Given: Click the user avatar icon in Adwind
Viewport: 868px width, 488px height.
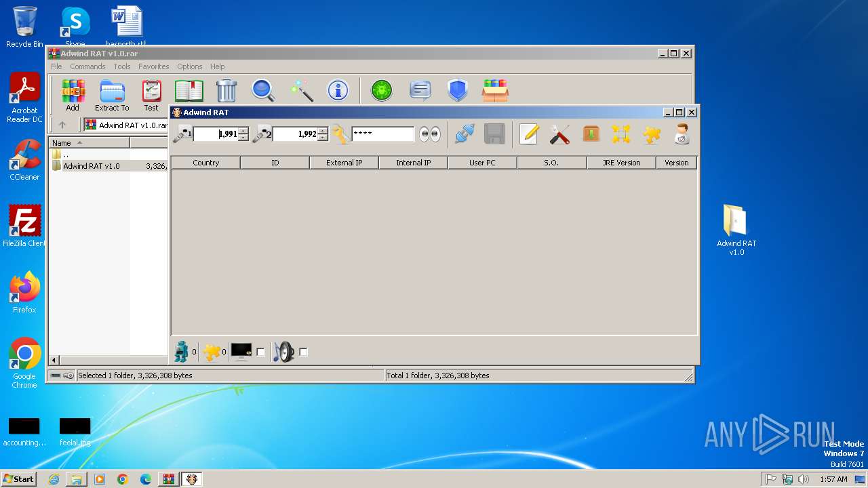Looking at the screenshot, I should pos(682,134).
